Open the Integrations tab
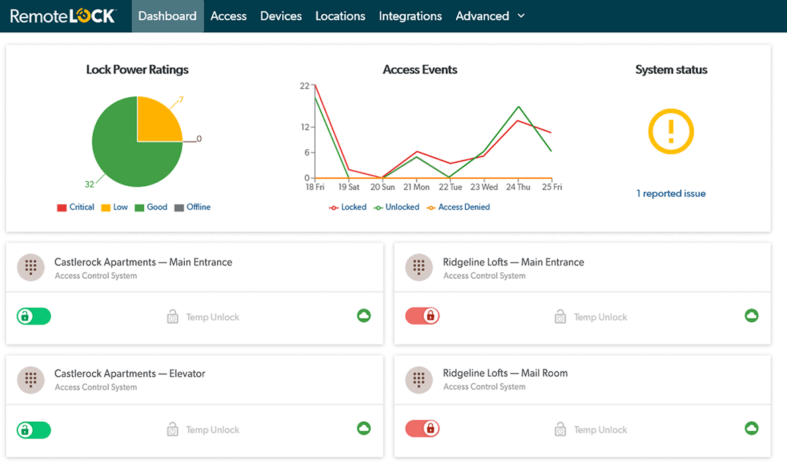The image size is (787, 465). click(x=410, y=16)
